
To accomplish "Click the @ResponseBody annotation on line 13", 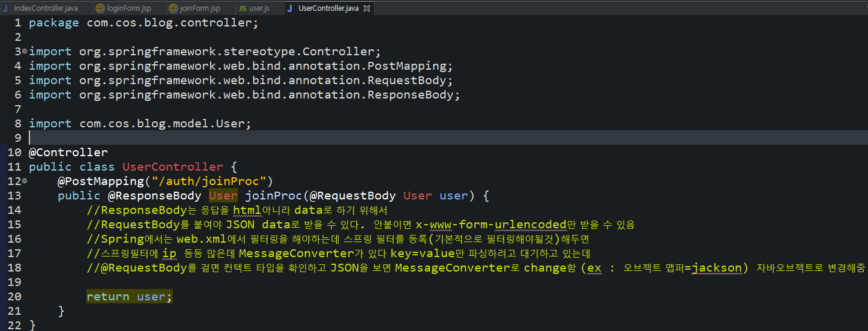I will point(154,196).
